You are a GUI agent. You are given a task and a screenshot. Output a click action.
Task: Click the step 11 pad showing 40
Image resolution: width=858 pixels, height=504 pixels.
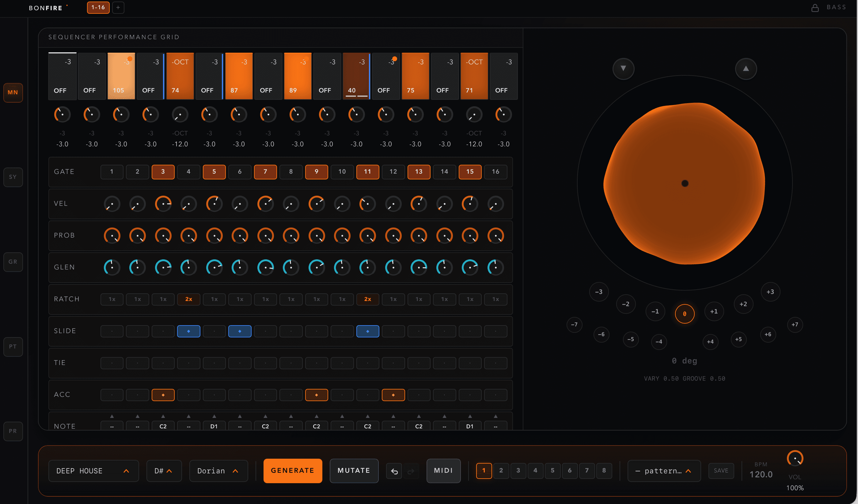point(356,76)
